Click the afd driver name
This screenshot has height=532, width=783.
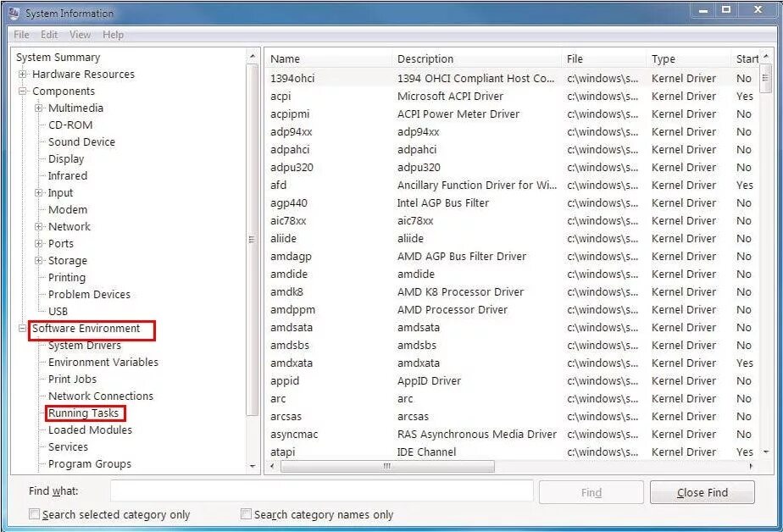pyautogui.click(x=278, y=186)
